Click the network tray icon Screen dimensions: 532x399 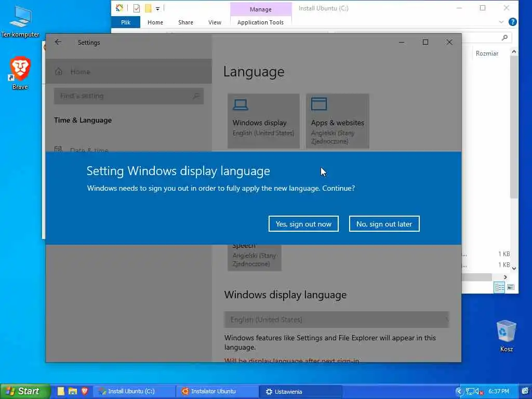coord(470,392)
